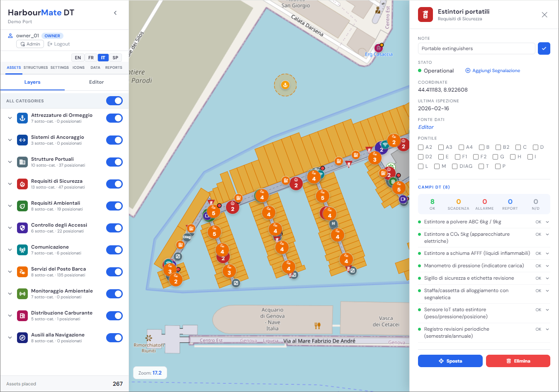This screenshot has height=392, width=559.
Task: Check the A2 pontile checkbox
Action: point(420,147)
